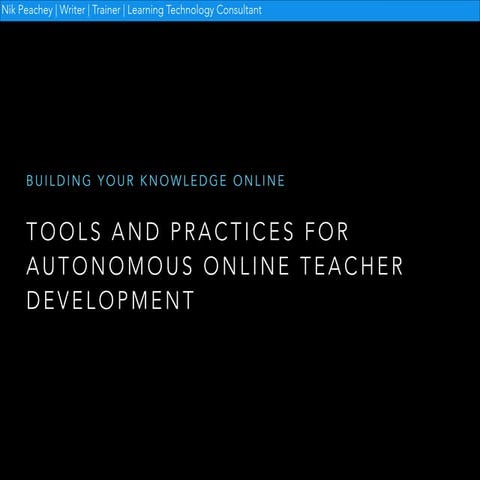The width and height of the screenshot is (480, 480).
Task: Select 'Building Your Knowledge Online' subtitle
Action: 156,181
